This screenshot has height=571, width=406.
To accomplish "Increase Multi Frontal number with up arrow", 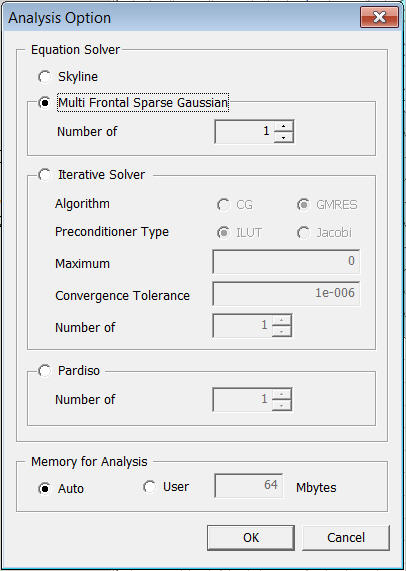I will tap(284, 126).
